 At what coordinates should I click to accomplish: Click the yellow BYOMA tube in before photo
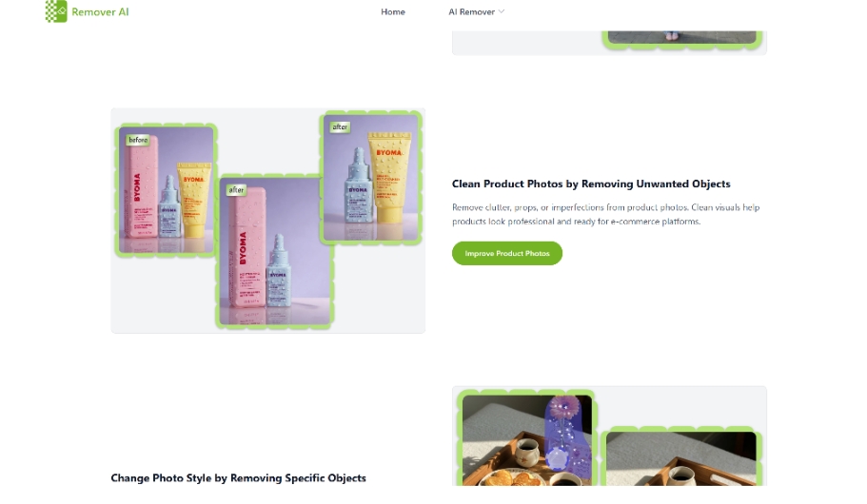click(193, 200)
